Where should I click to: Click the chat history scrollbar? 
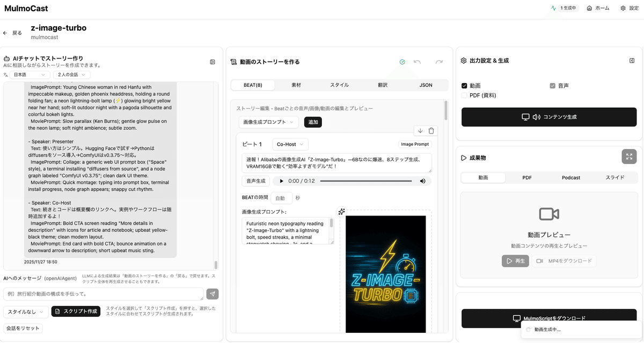[216, 265]
